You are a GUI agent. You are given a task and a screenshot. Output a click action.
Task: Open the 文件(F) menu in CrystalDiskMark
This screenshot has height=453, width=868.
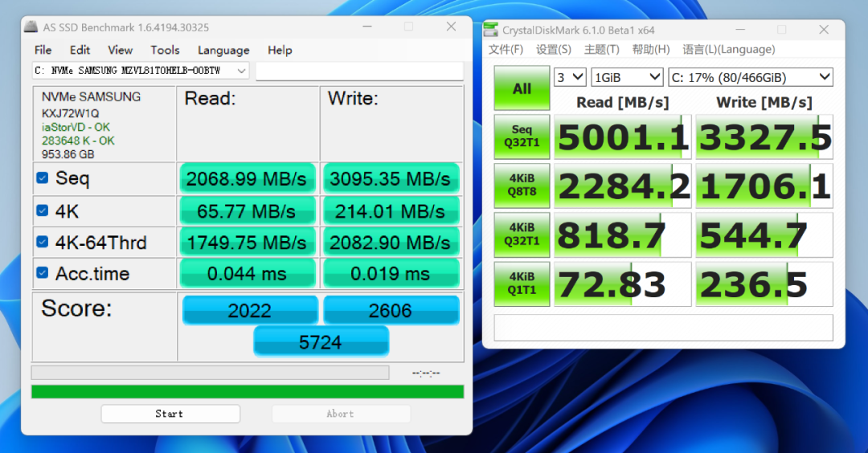[x=506, y=49]
